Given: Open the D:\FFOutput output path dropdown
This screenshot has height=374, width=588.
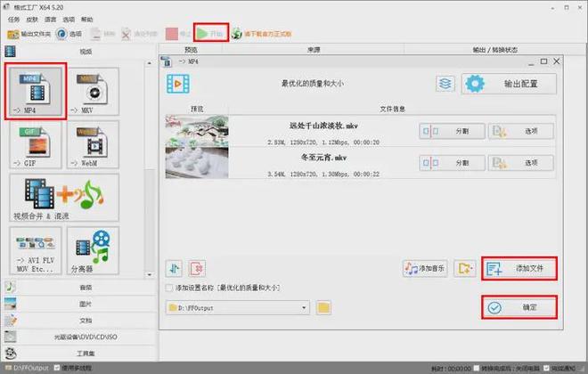Looking at the screenshot, I should pos(237,308).
